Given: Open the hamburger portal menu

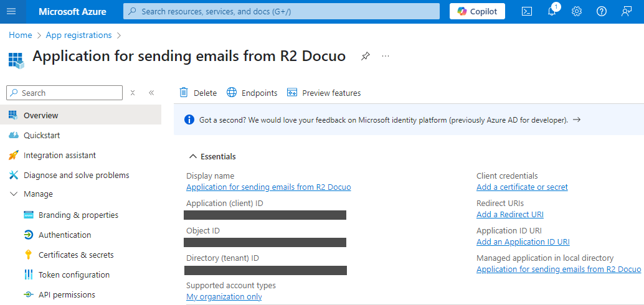Looking at the screenshot, I should coord(11,11).
